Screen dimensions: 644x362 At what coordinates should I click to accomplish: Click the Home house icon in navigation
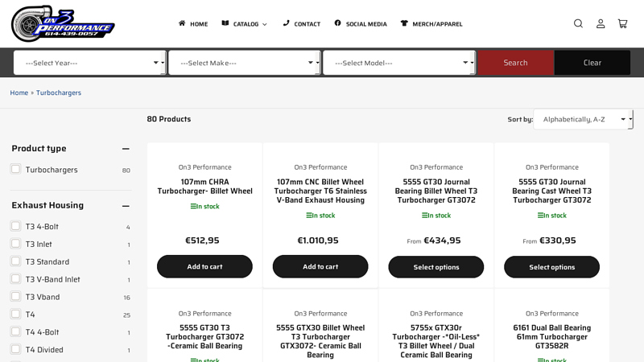point(182,23)
